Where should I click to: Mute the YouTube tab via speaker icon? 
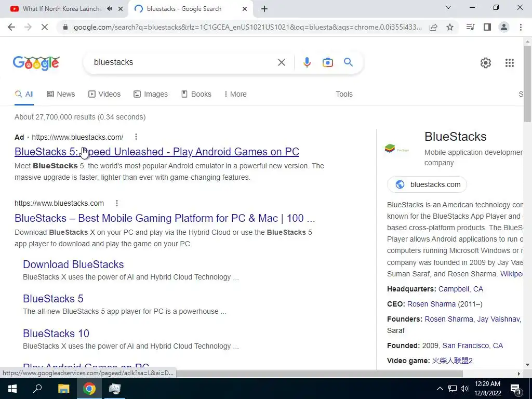[x=109, y=9]
